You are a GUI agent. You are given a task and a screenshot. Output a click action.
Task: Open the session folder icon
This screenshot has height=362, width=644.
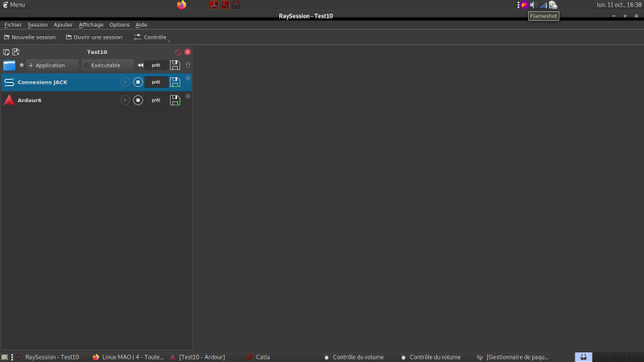click(x=9, y=65)
